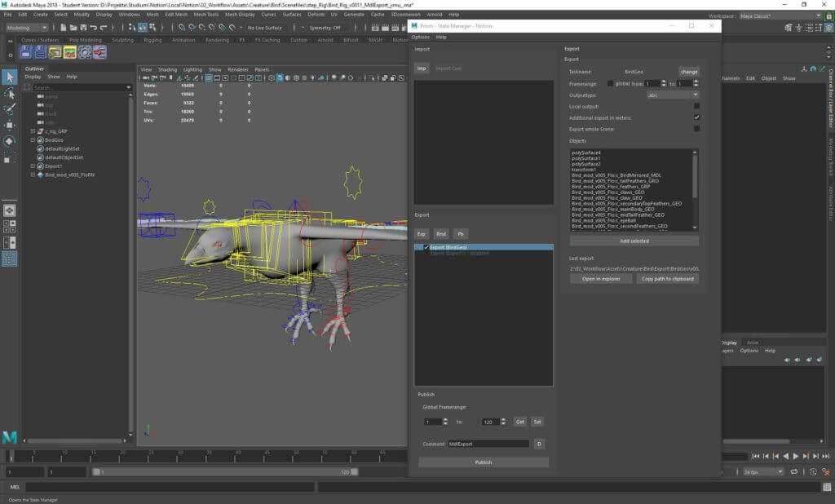The width and height of the screenshot is (835, 504).
Task: Expand the c_rig_GRP node in Outliner
Action: [x=33, y=131]
